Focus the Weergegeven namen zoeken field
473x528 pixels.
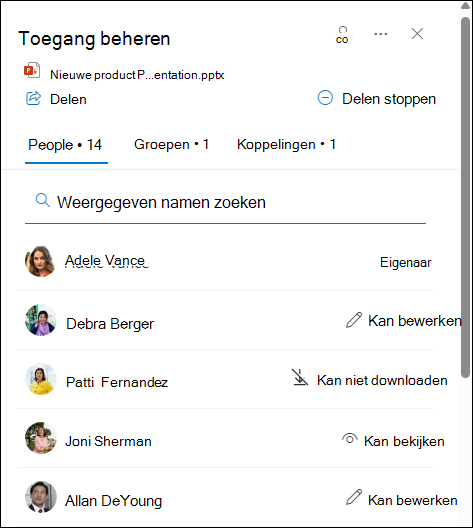tap(225, 203)
